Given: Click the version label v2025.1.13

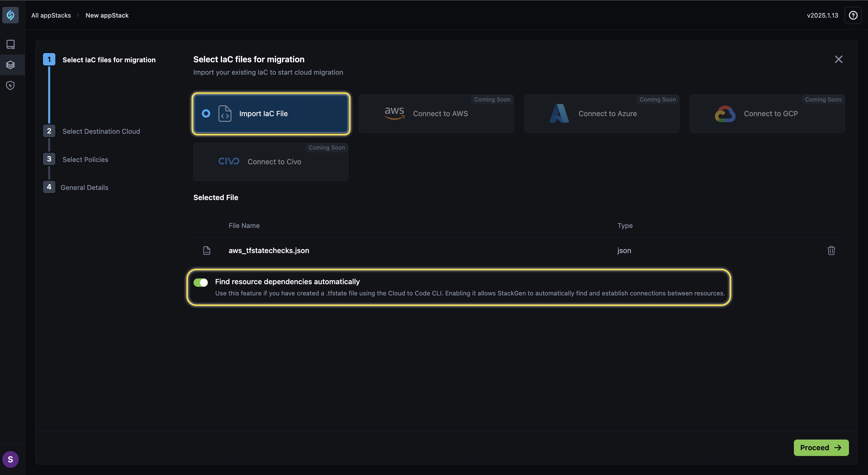Looking at the screenshot, I should 822,15.
